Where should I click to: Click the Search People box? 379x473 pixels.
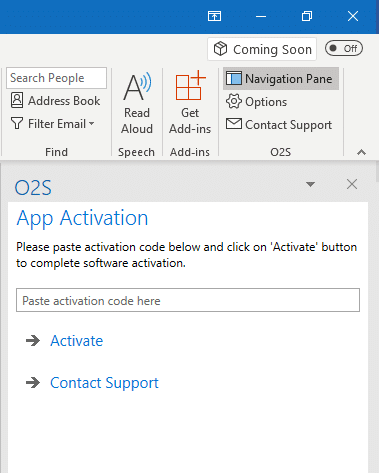coord(56,78)
